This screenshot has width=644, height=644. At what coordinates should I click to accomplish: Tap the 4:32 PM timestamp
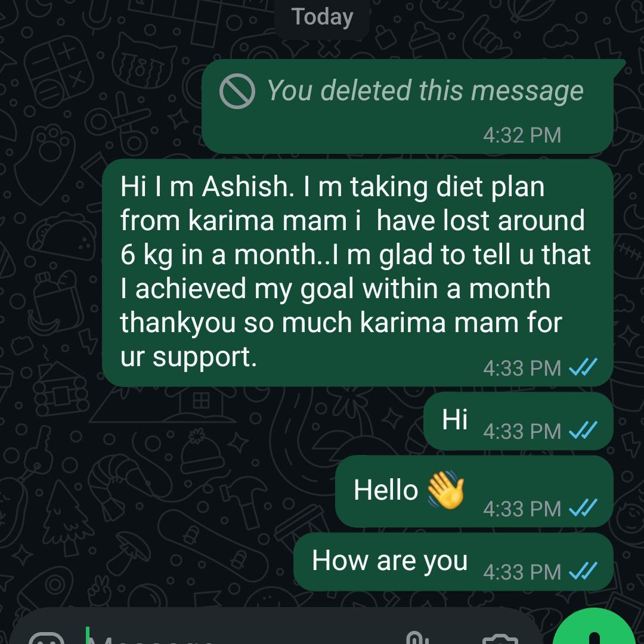click(x=522, y=135)
